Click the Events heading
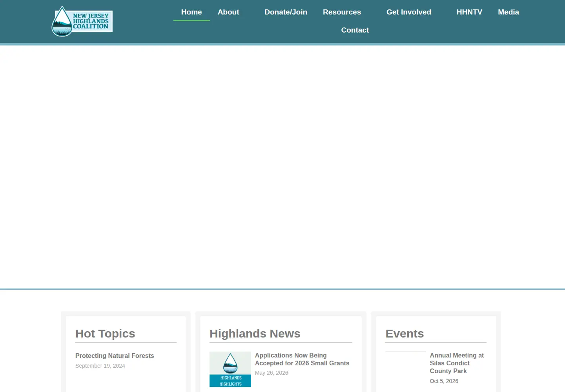This screenshot has width=565, height=392. click(x=405, y=334)
